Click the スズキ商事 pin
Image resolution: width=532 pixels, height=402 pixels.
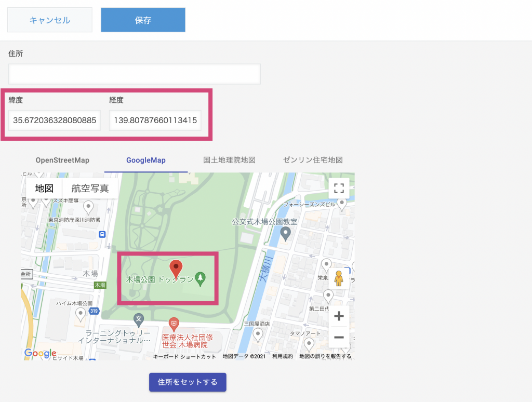[x=46, y=202]
